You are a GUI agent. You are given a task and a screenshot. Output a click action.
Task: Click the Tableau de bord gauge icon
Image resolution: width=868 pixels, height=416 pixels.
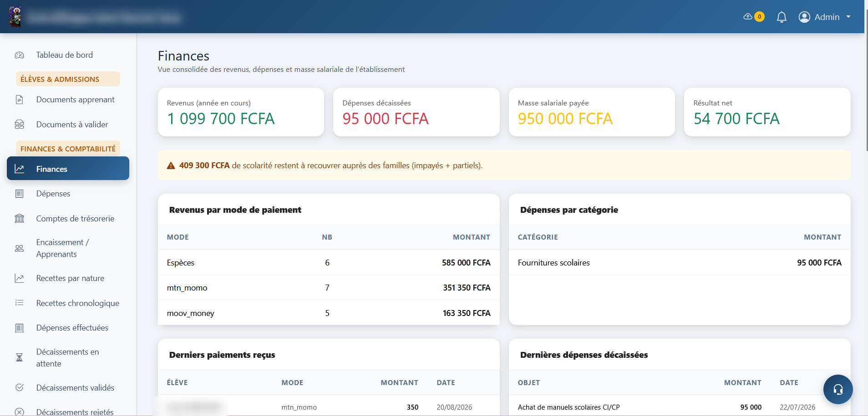tap(19, 55)
